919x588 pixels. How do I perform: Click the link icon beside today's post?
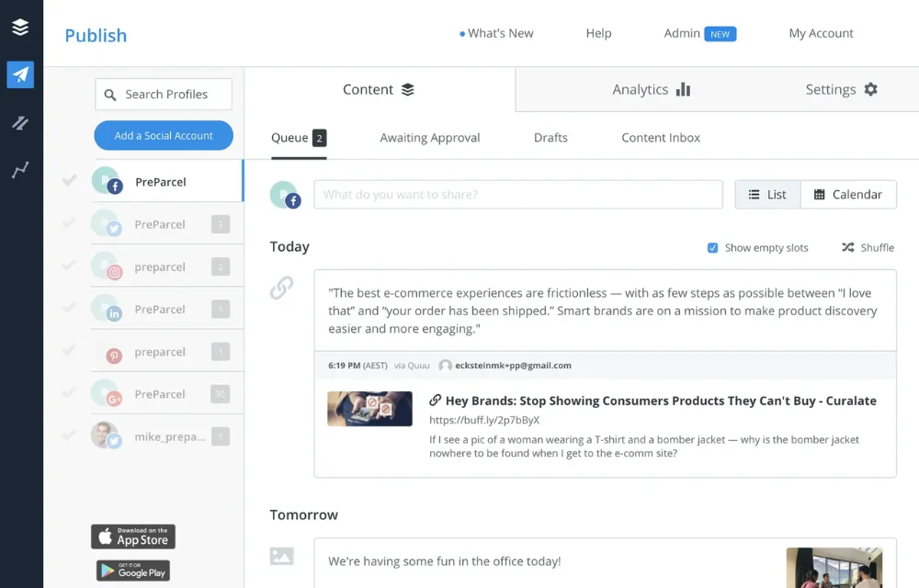tap(281, 288)
